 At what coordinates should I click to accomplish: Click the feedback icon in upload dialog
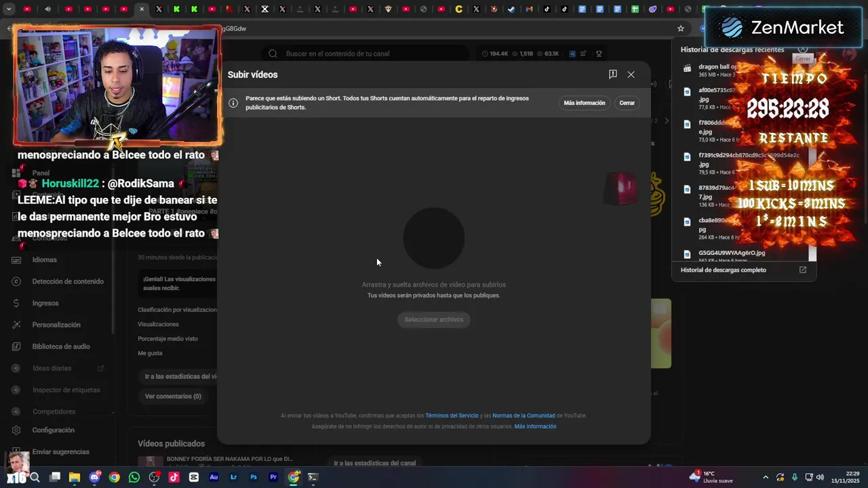[612, 75]
